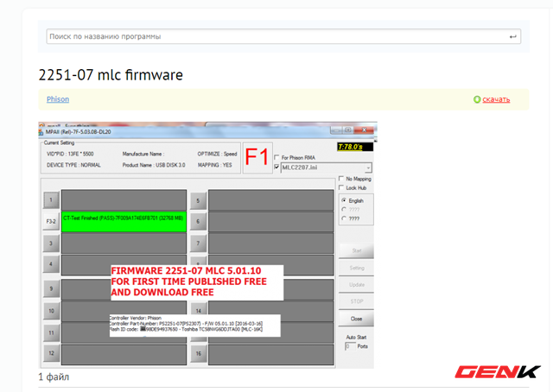Click the Auto Start Ports number field
553x392 pixels.
(350, 346)
